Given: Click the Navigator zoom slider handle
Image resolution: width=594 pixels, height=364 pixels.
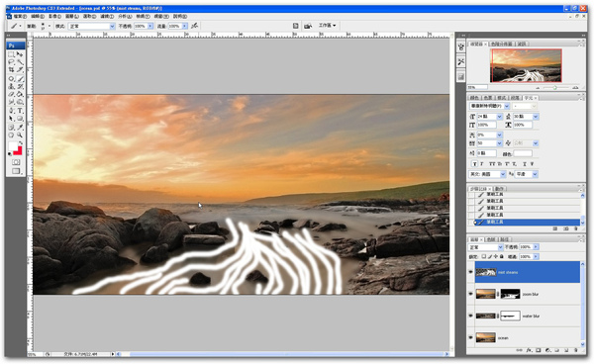Looking at the screenshot, I should 555,87.
